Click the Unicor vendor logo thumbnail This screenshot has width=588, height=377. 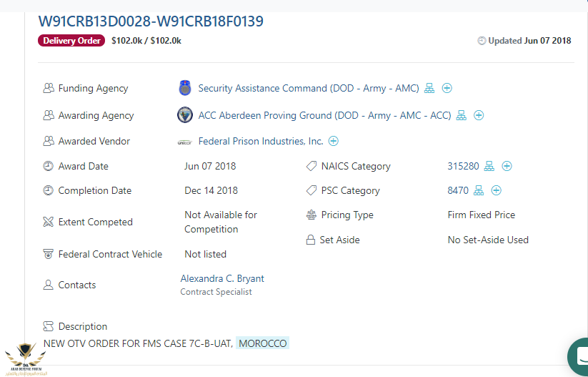click(184, 142)
